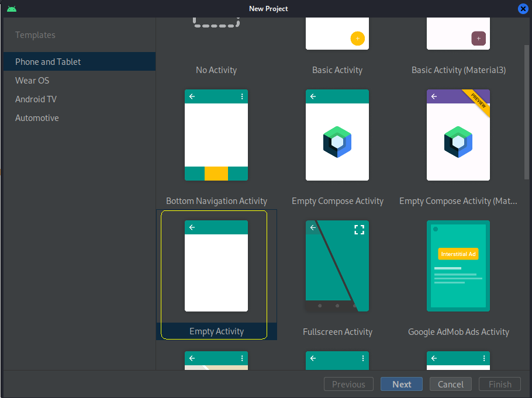532x398 pixels.
Task: Click the Next button
Action: (402, 384)
